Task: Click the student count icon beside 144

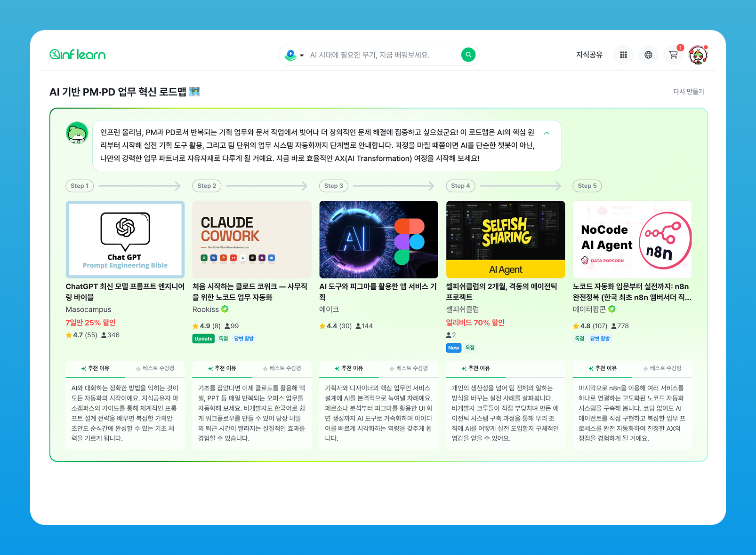Action: point(358,326)
